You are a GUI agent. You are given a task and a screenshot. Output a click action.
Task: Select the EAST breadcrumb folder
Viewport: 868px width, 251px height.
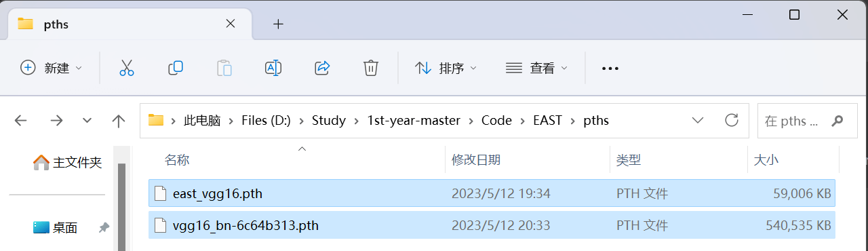[x=547, y=121]
